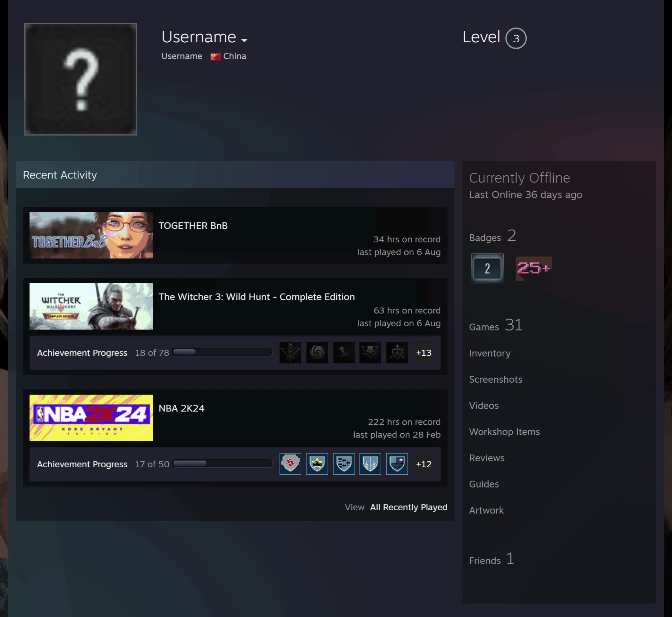Open the Inventory link
672x617 pixels.
click(x=490, y=353)
